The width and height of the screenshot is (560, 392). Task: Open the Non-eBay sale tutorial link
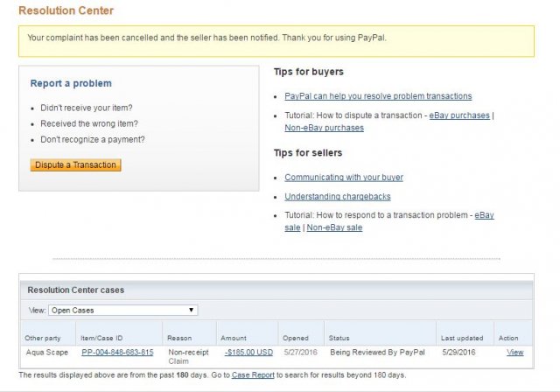334,227
